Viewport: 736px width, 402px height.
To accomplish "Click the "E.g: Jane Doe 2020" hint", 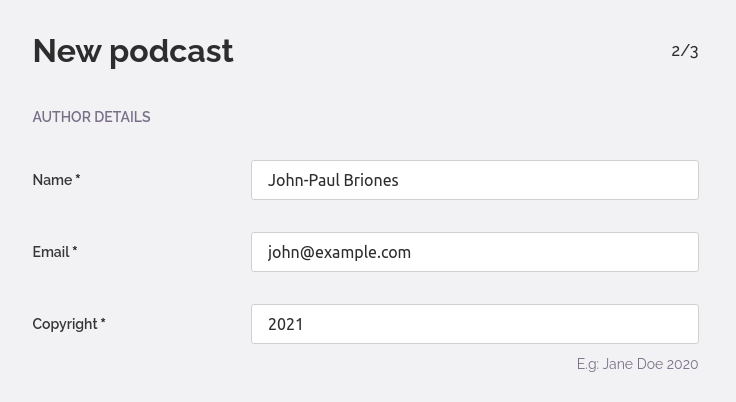I will 637,364.
